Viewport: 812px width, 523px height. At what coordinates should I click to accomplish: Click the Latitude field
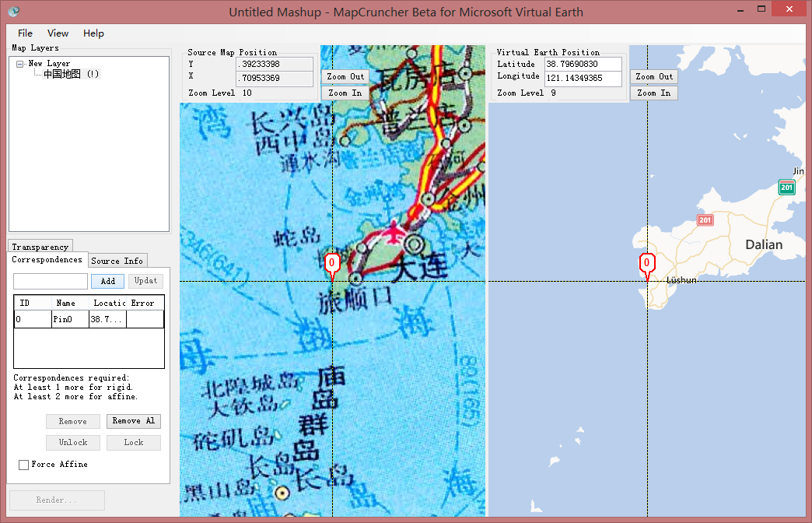click(x=583, y=65)
